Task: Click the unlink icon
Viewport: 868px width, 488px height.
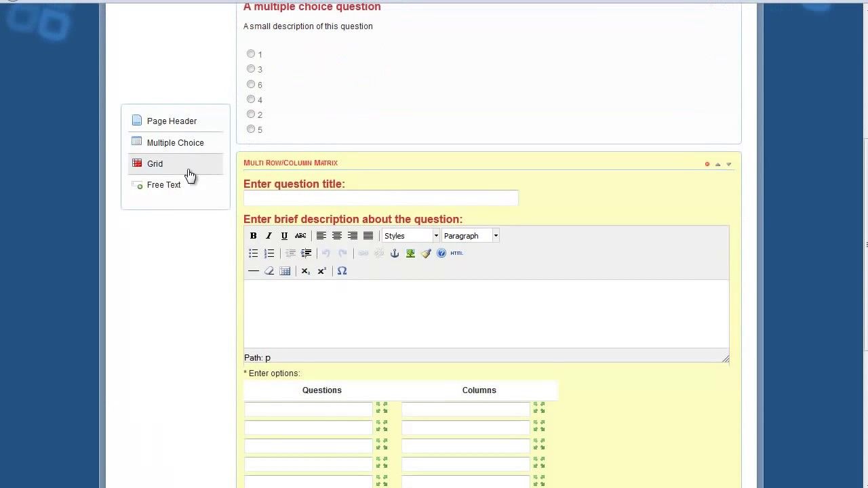Action: coord(379,253)
